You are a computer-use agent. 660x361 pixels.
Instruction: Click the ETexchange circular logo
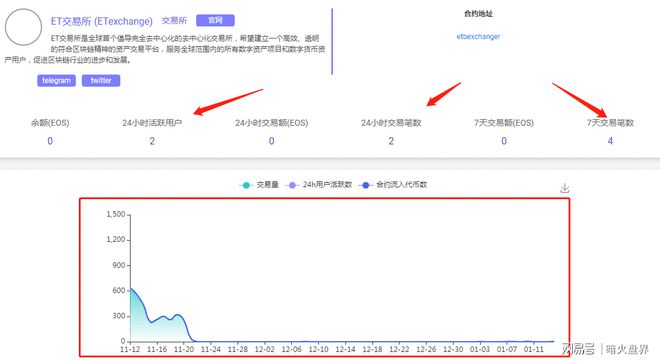[23, 27]
